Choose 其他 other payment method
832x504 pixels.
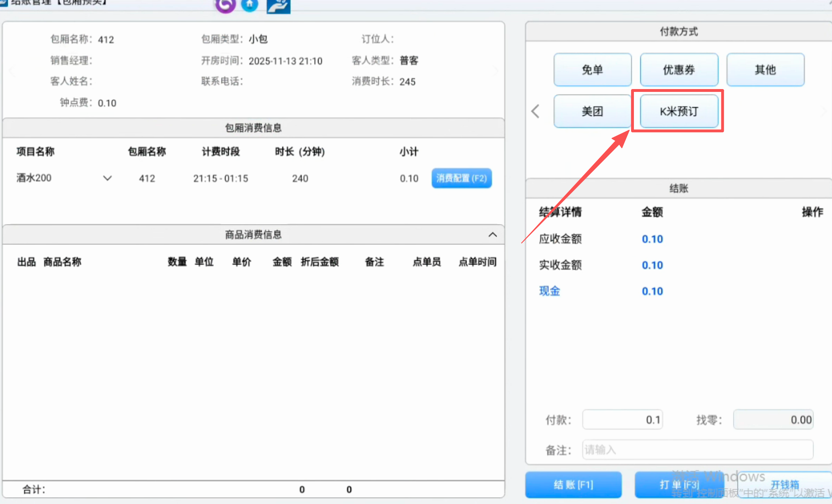coord(765,70)
